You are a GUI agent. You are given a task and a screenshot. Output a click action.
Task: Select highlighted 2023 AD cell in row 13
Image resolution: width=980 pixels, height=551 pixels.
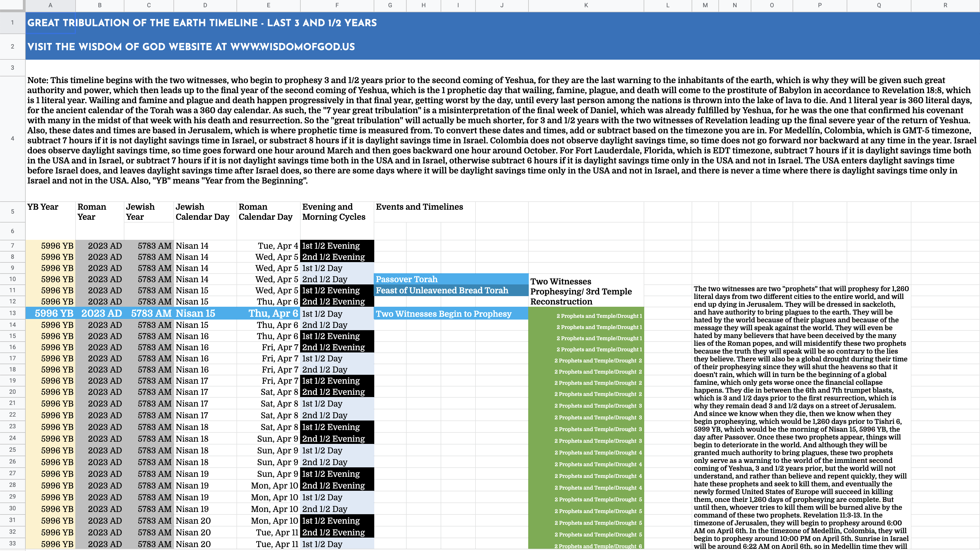100,313
